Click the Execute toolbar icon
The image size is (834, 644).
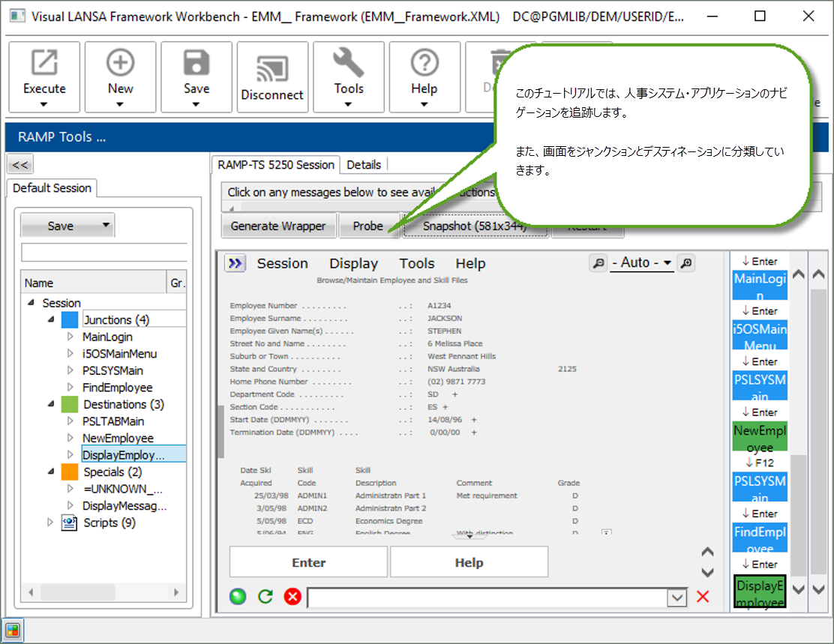[x=44, y=63]
